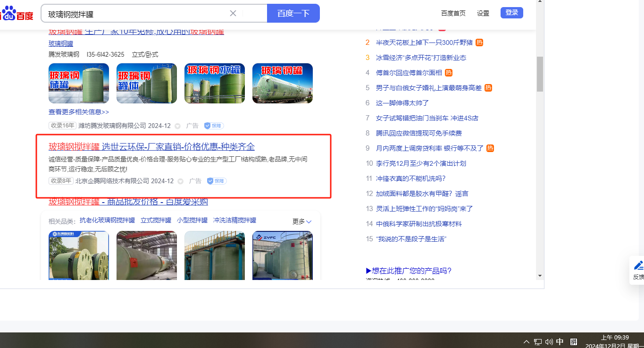
Task: Open the 爱采购 product image of a horizontal tank in a workshop
Action: (147, 255)
